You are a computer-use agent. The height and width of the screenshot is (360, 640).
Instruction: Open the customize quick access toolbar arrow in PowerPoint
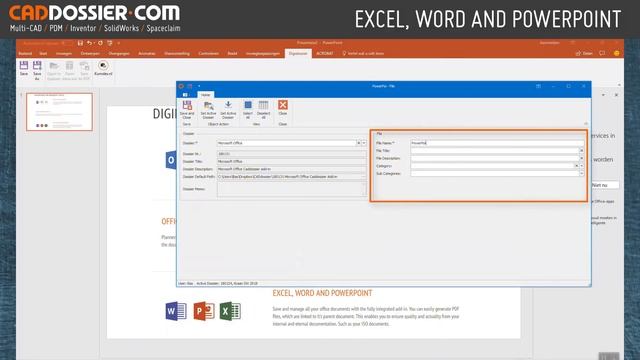point(119,43)
